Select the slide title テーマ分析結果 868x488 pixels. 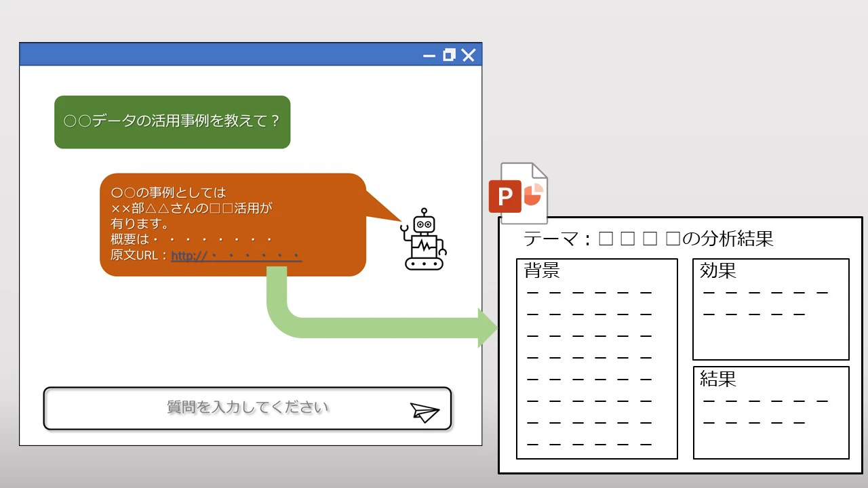648,239
